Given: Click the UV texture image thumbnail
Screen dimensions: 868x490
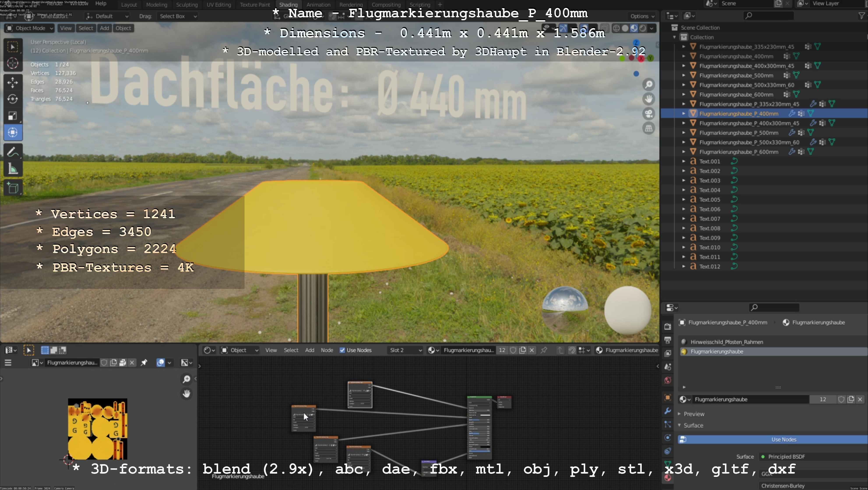Looking at the screenshot, I should (97, 429).
